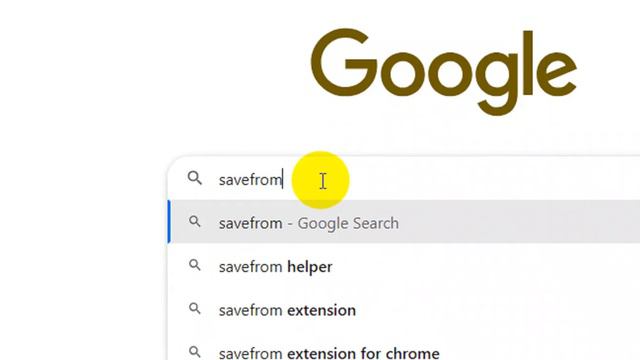Click the Google logo

coord(444,71)
